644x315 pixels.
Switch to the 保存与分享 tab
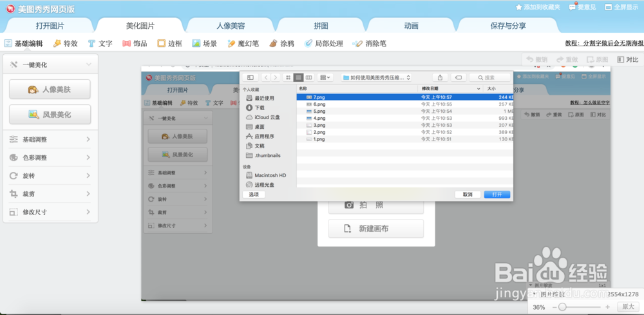click(508, 26)
